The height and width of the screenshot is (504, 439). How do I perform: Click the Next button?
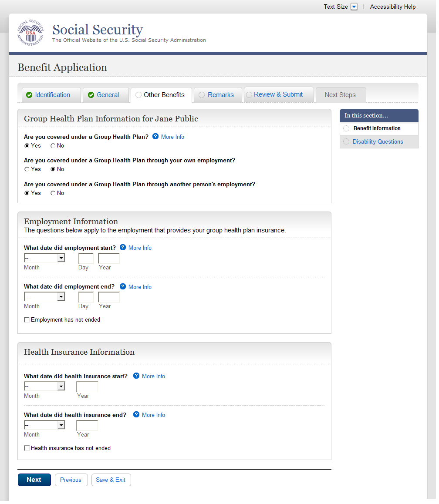(x=34, y=480)
